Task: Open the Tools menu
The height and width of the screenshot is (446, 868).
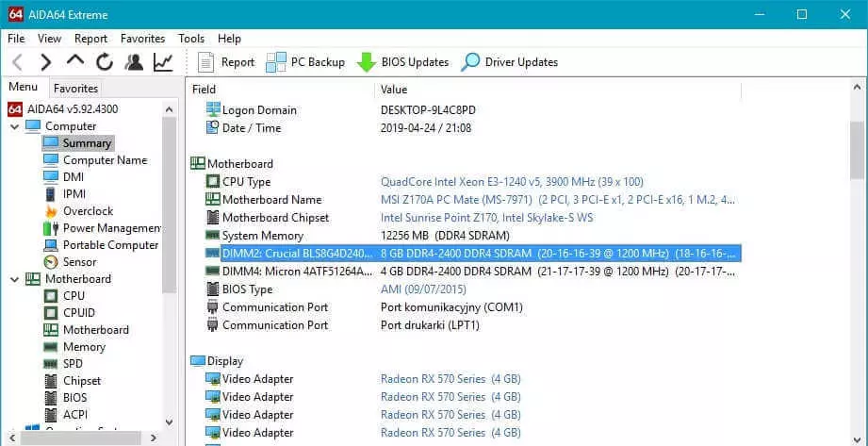Action: pyautogui.click(x=191, y=39)
